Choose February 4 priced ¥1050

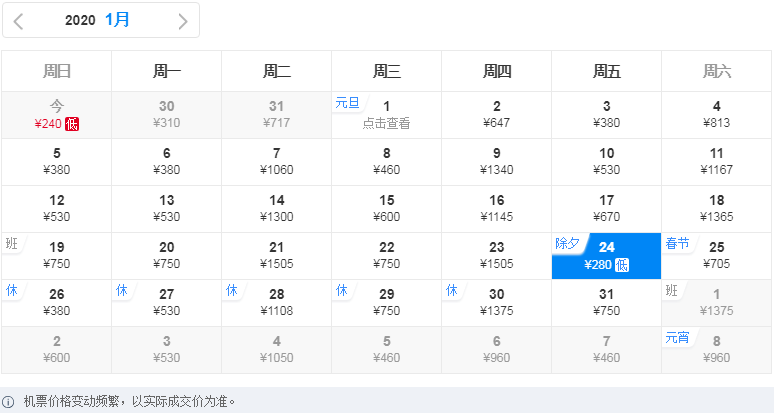[276, 350]
